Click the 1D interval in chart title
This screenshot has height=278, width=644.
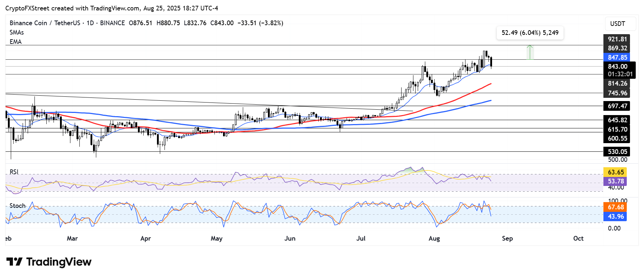coord(90,23)
